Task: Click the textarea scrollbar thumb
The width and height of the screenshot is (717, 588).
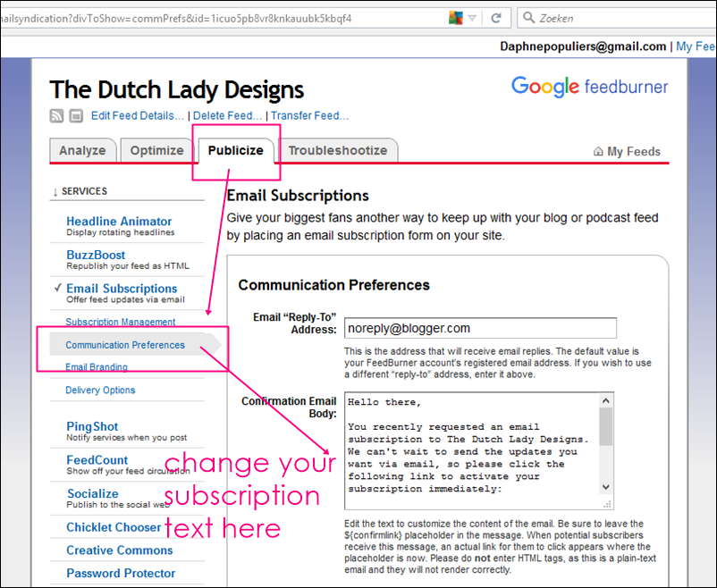Action: tap(606, 426)
